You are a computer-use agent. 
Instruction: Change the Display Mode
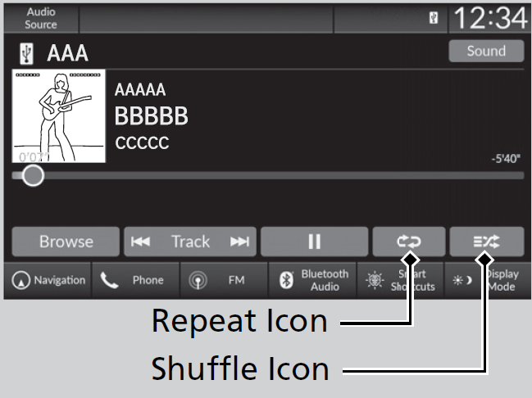tap(489, 280)
